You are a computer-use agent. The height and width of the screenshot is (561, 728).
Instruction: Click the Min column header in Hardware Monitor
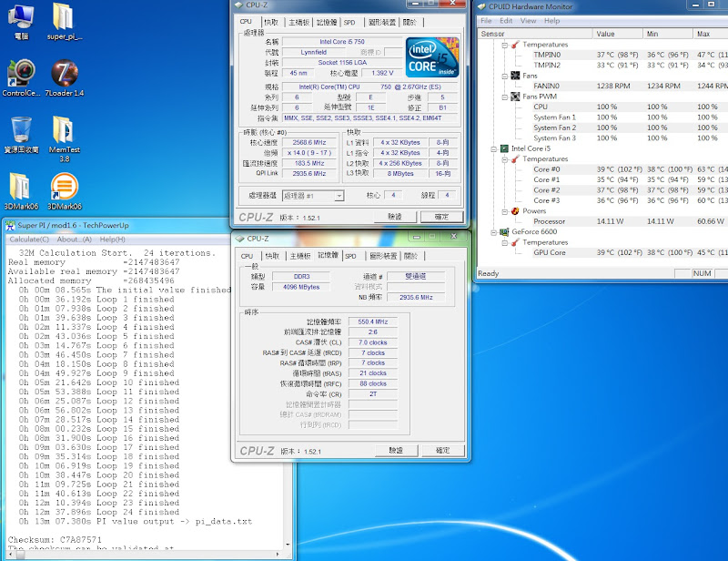668,34
